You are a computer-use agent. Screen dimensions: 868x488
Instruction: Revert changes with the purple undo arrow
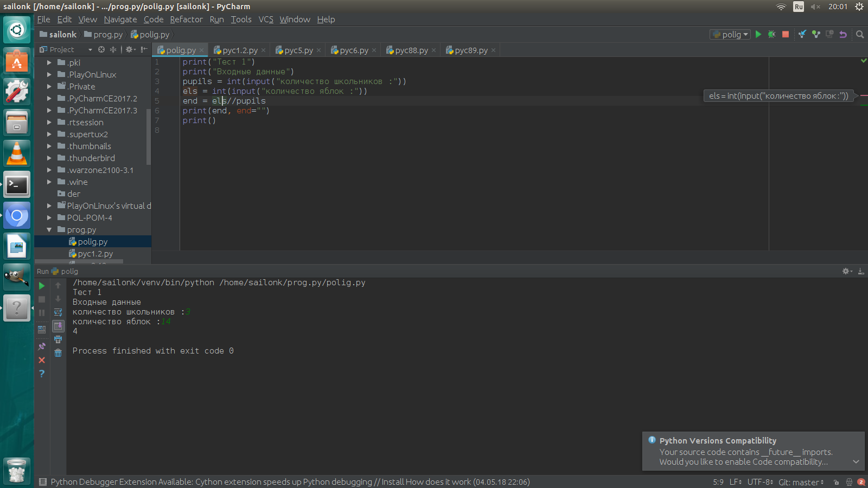[x=843, y=34]
